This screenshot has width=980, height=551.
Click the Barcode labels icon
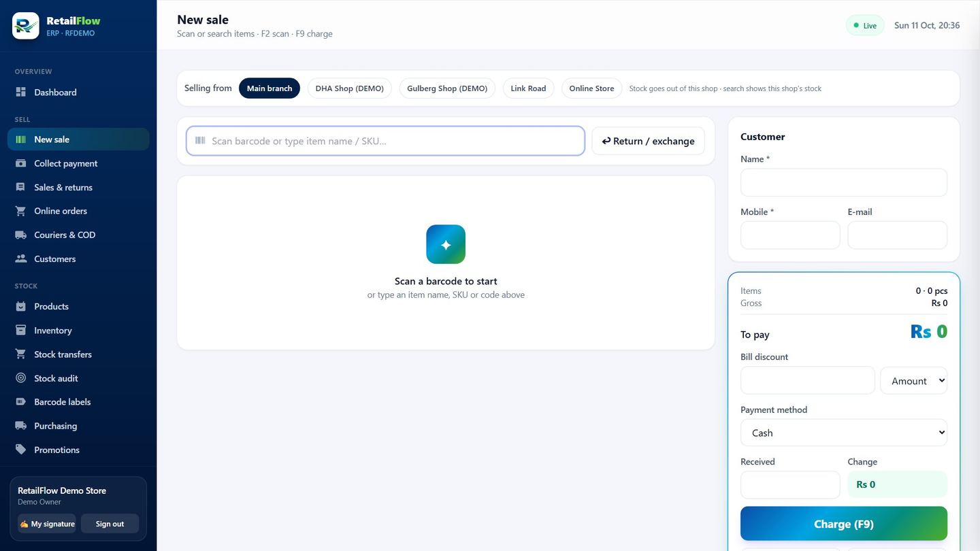pos(21,402)
